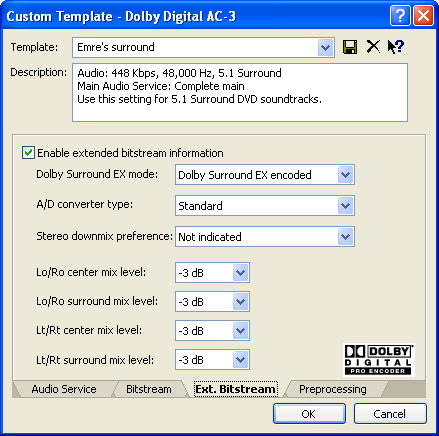Save the template with the floppy disk icon

(350, 47)
